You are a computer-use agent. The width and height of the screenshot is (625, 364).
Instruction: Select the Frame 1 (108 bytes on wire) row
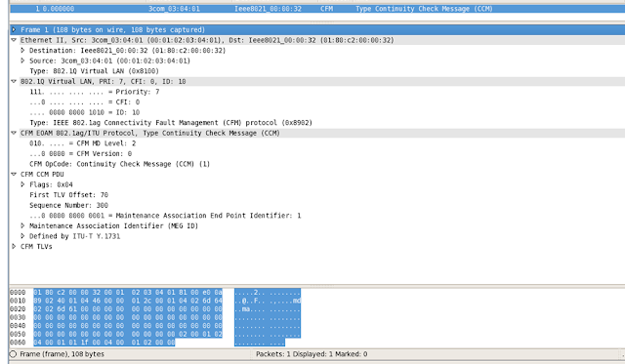coord(317,29)
